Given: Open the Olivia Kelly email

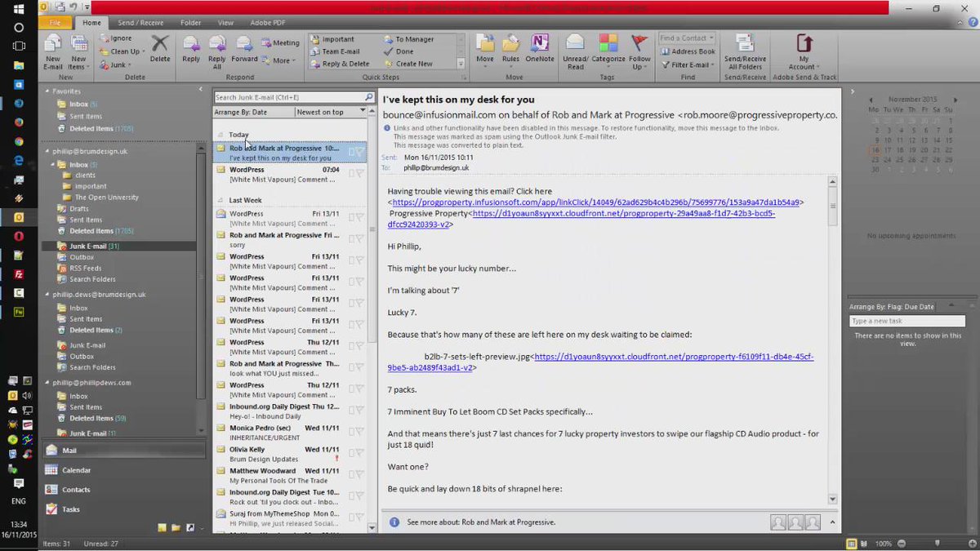Looking at the screenshot, I should [290, 455].
